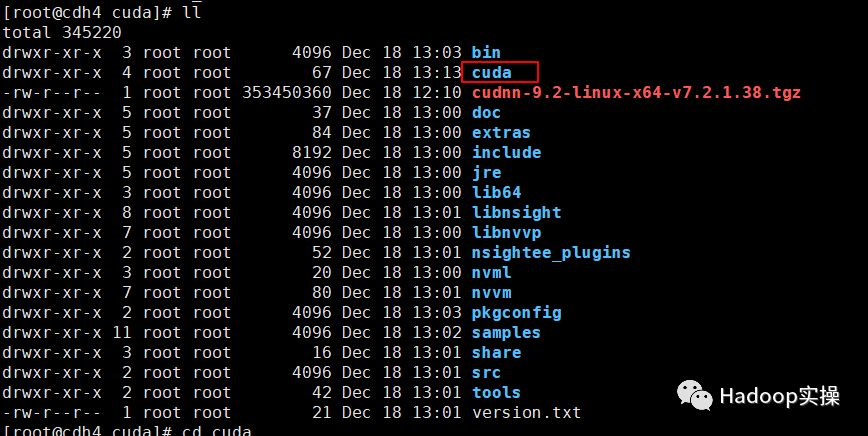Select the version.txt filename
Viewport: 868px width, 436px height.
[x=526, y=412]
